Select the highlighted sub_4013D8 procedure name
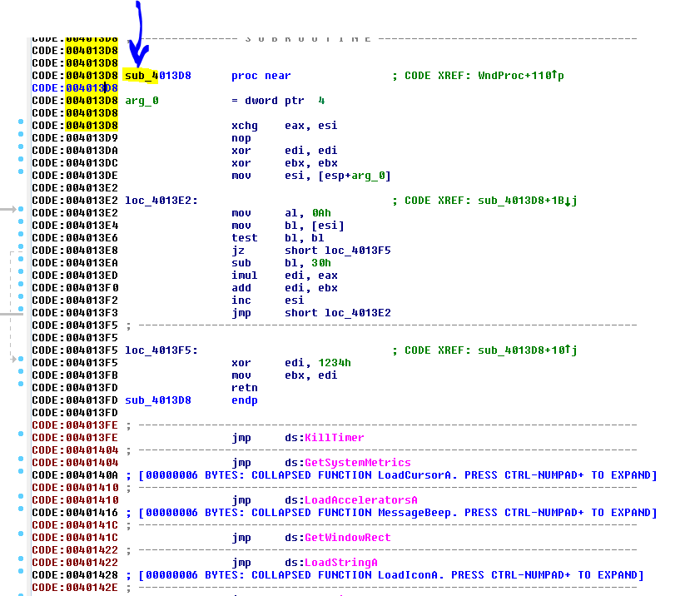The height and width of the screenshot is (596, 700). click(x=157, y=76)
